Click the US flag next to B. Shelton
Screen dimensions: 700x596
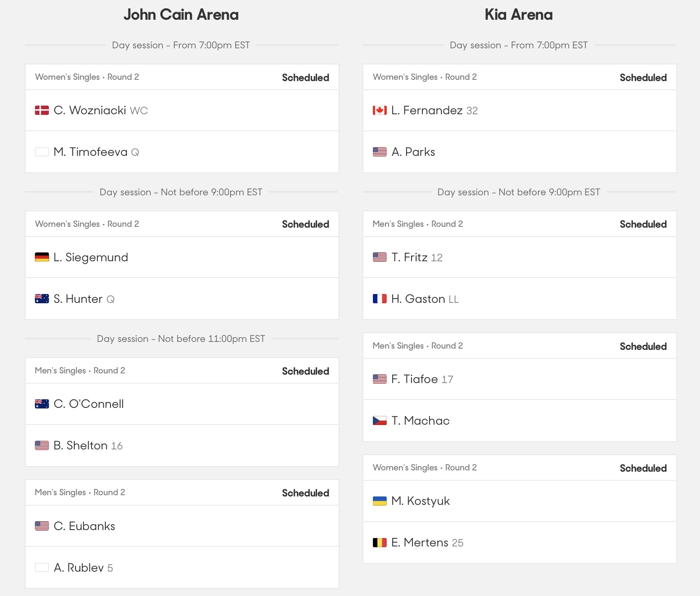pos(42,446)
